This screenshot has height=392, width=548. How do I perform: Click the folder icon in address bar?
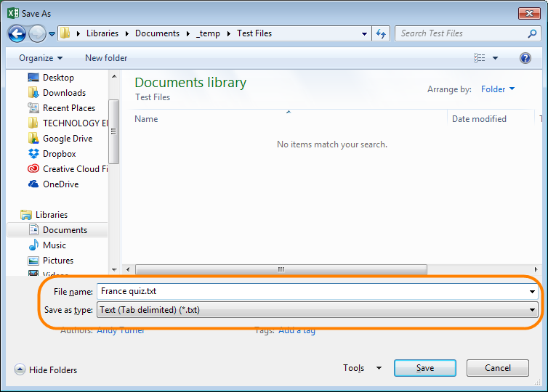pyautogui.click(x=65, y=33)
